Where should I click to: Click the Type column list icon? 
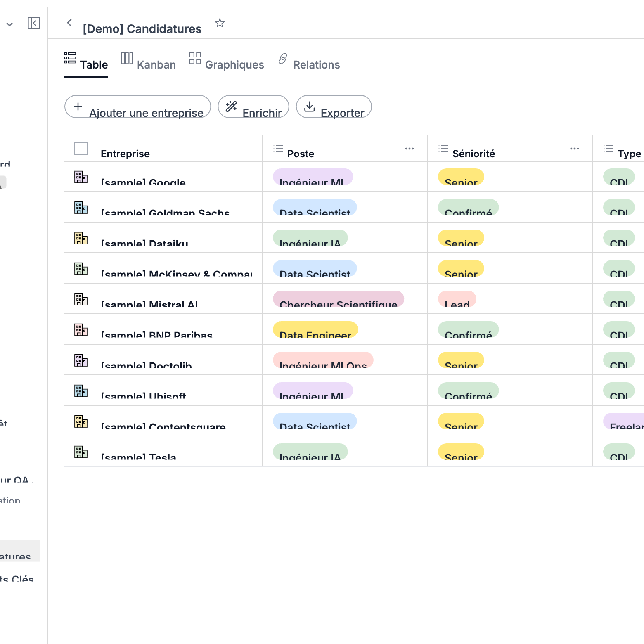click(608, 149)
